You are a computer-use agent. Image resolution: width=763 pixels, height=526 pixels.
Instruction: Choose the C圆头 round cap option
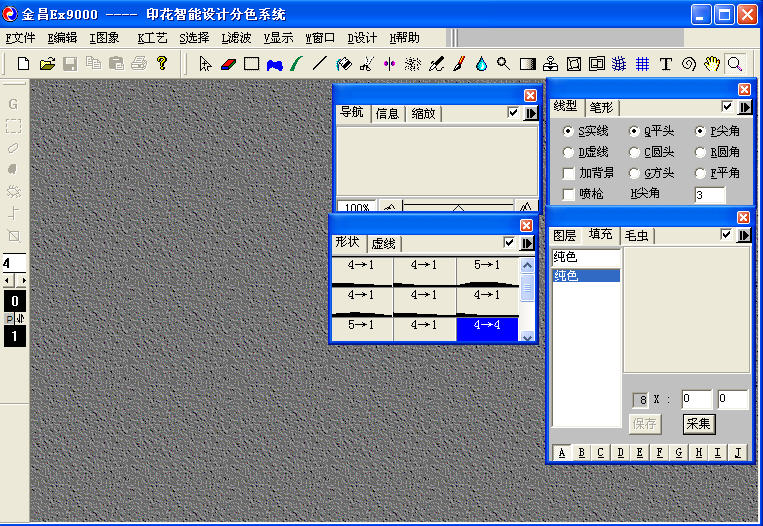pyautogui.click(x=634, y=153)
